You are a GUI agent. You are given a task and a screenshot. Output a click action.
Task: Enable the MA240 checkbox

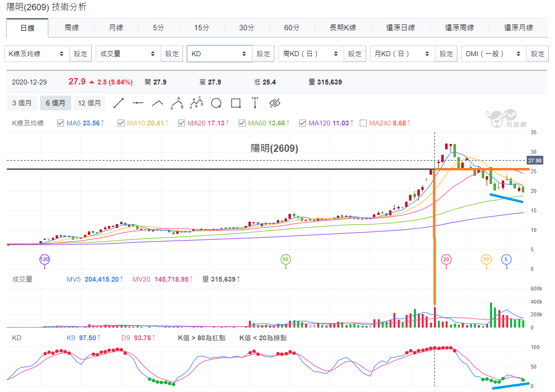click(363, 123)
